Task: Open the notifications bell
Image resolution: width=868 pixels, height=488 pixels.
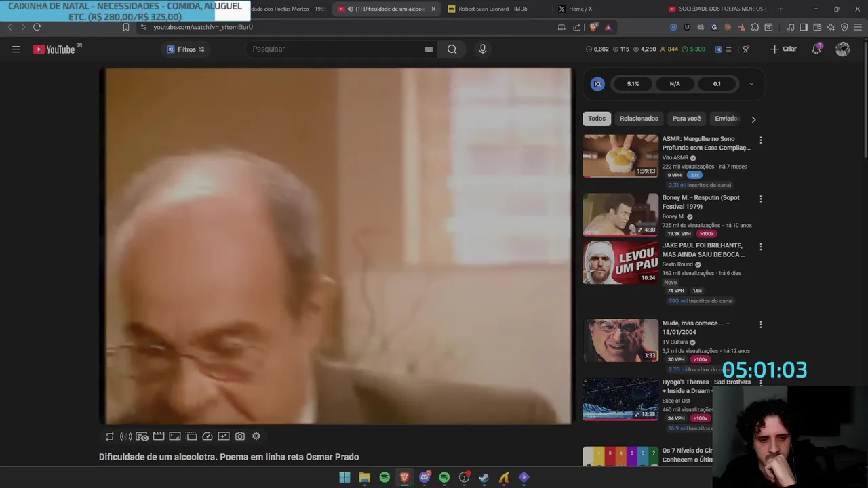Action: (x=816, y=49)
